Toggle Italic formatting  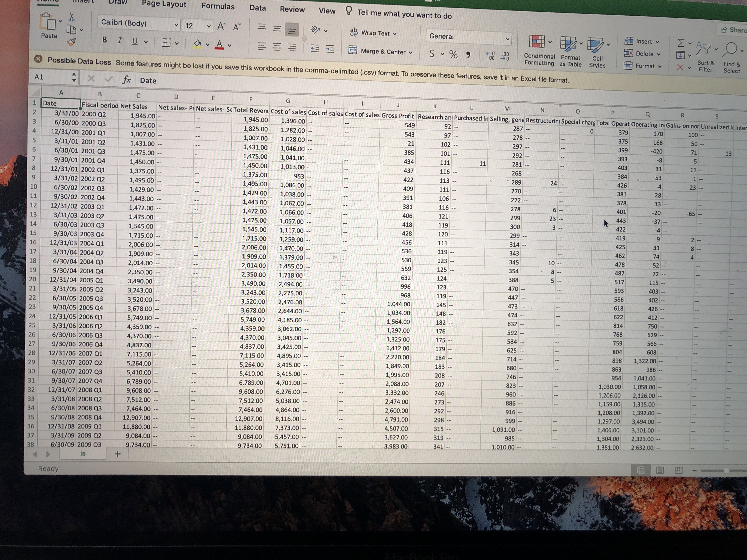pyautogui.click(x=119, y=41)
